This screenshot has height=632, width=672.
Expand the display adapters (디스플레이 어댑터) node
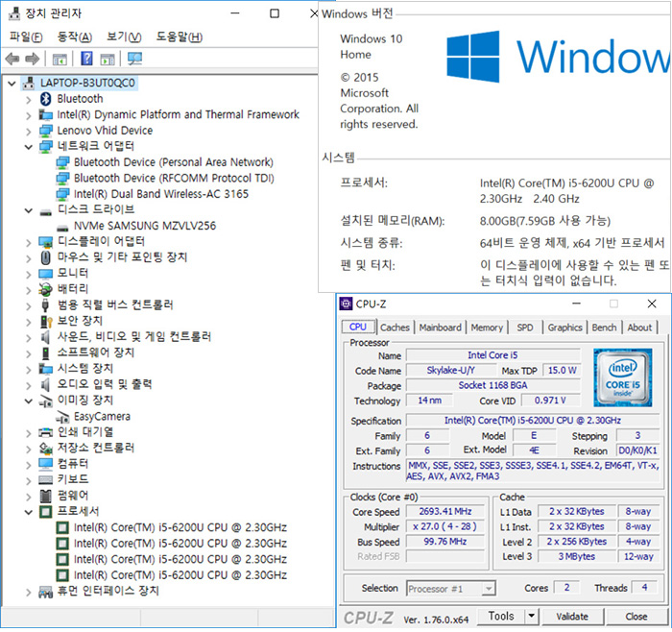28,243
